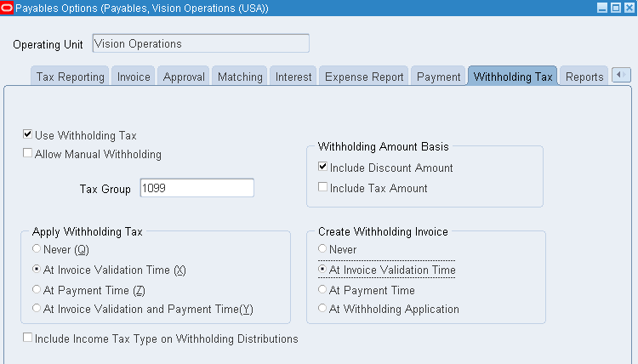The height and width of the screenshot is (364, 638).
Task: Enable Include Income Tax Type on Withholding Distributions
Action: point(28,338)
